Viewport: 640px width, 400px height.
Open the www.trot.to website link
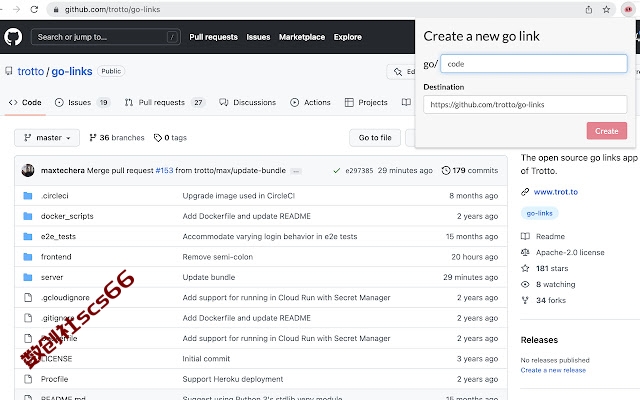[556, 192]
